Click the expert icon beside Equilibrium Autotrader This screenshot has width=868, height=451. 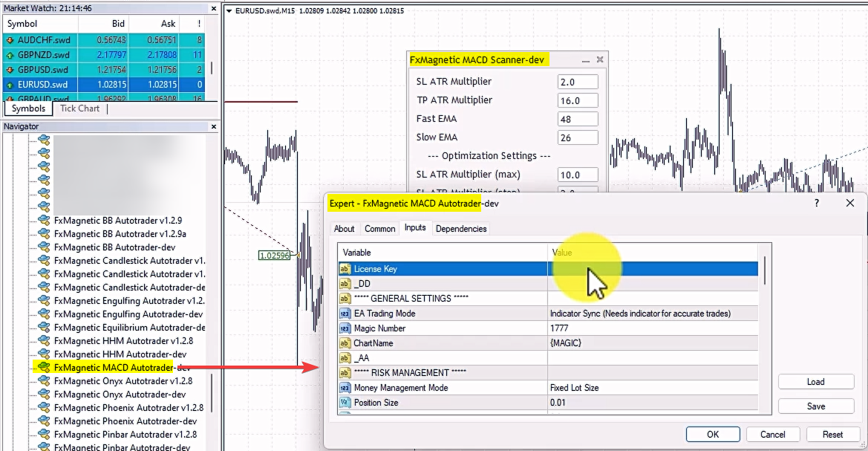click(44, 328)
